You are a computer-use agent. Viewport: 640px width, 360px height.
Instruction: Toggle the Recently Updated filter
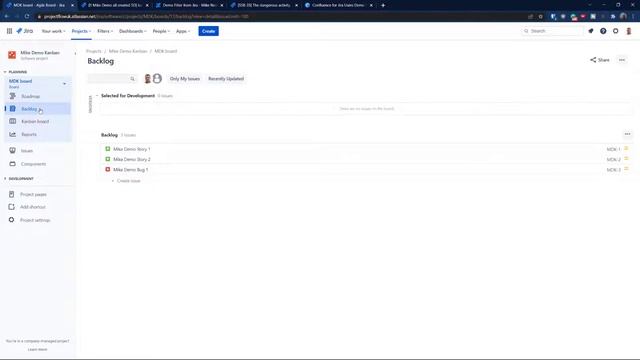226,79
